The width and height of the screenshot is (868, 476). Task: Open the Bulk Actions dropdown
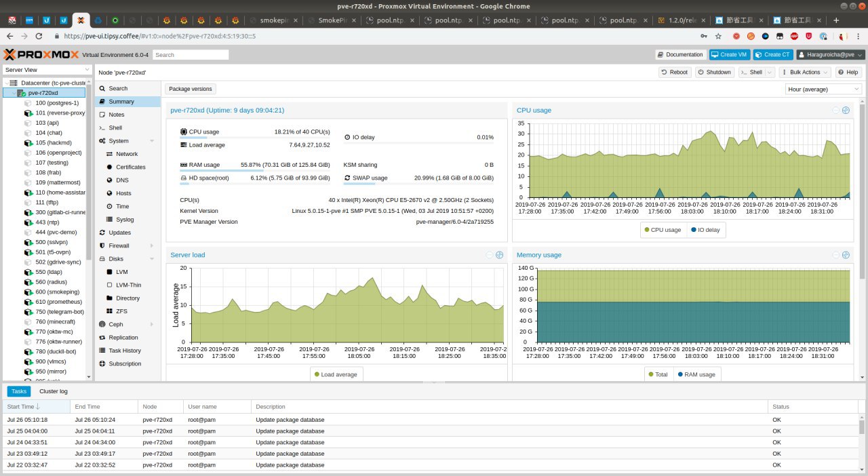[x=804, y=72]
